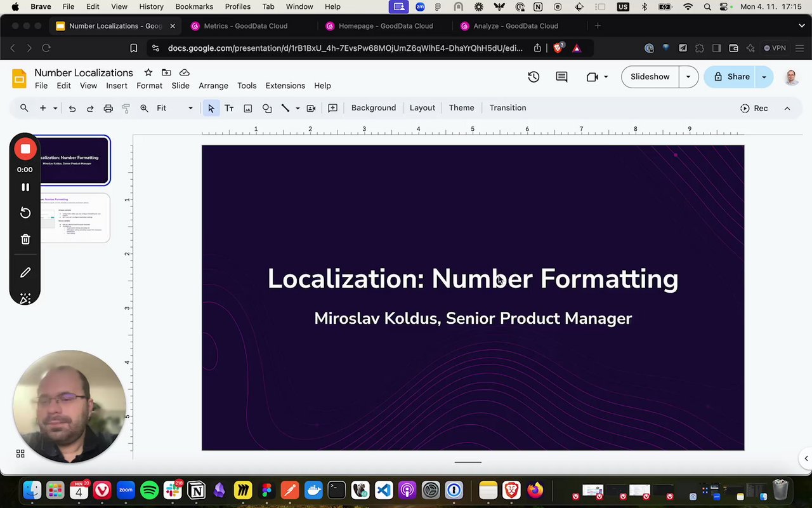Click the Add comment toolbar icon
The height and width of the screenshot is (508, 812).
pyautogui.click(x=332, y=109)
